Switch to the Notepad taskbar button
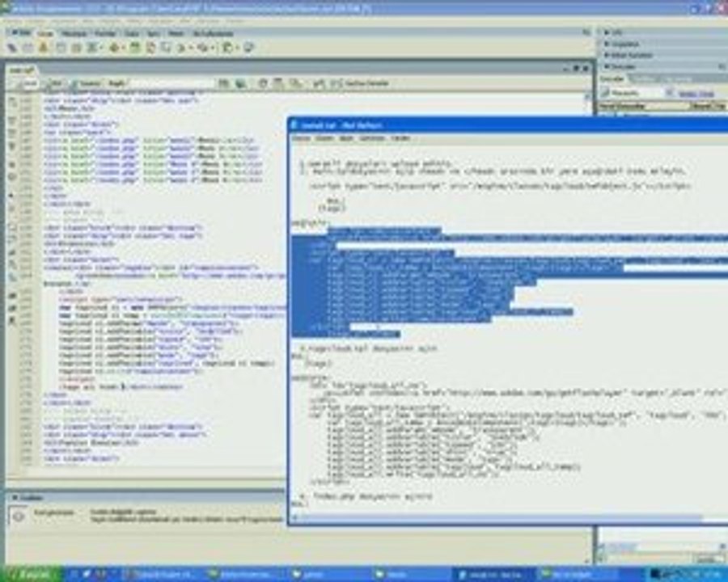The height and width of the screenshot is (582, 728). [492, 575]
